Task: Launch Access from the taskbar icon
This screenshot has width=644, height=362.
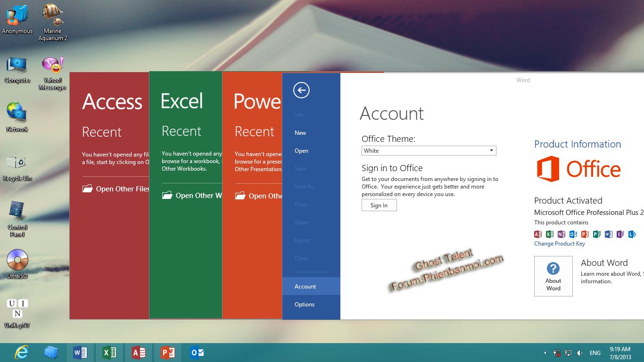Action: 139,352
